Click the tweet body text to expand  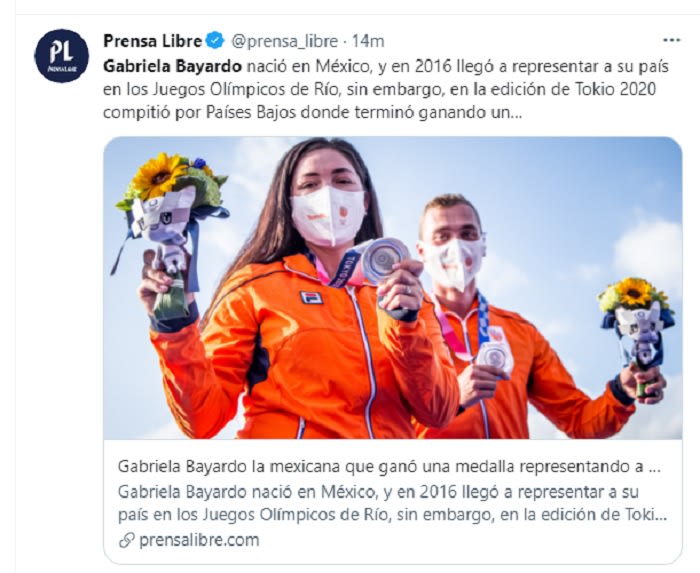pyautogui.click(x=386, y=90)
